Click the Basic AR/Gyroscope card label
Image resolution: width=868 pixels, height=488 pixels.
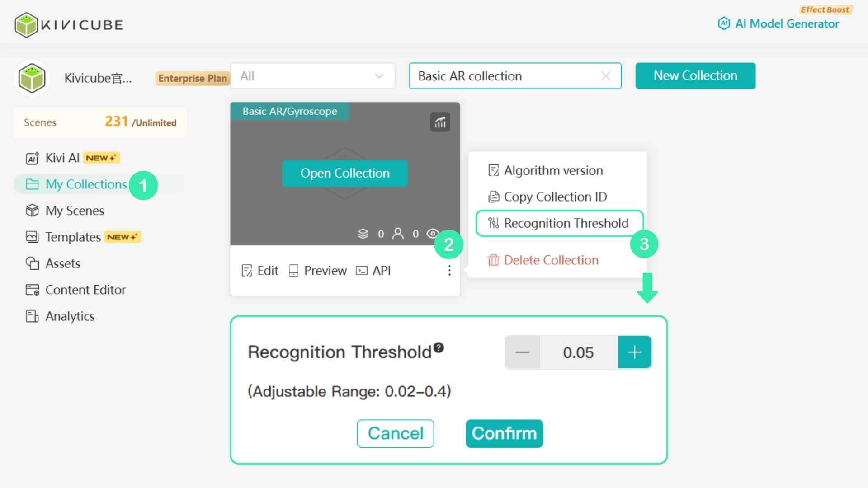(x=290, y=111)
